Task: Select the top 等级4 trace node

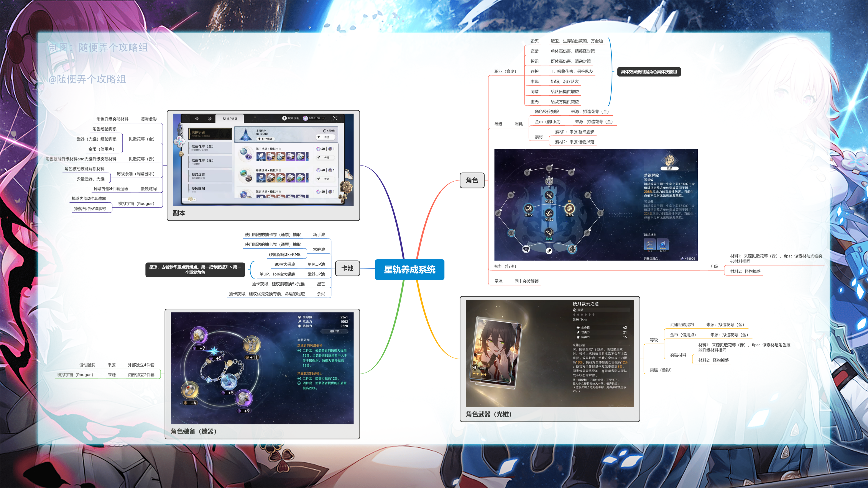Action: 549,195
